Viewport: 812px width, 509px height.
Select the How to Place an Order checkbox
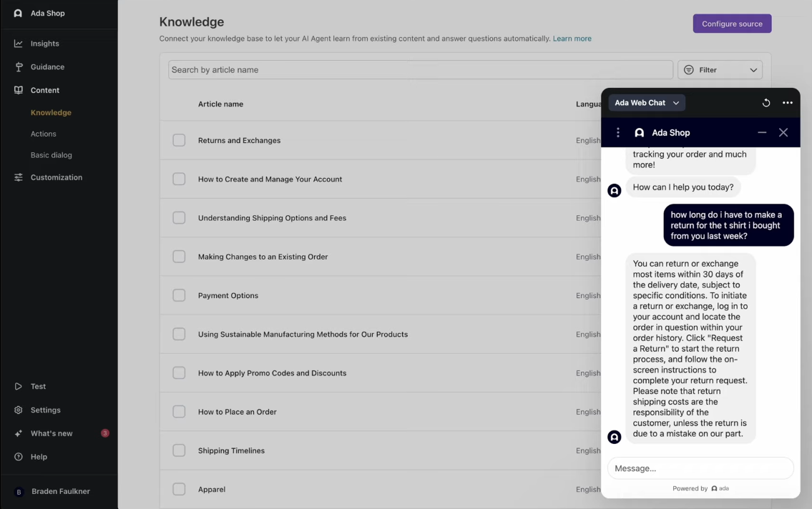179,412
